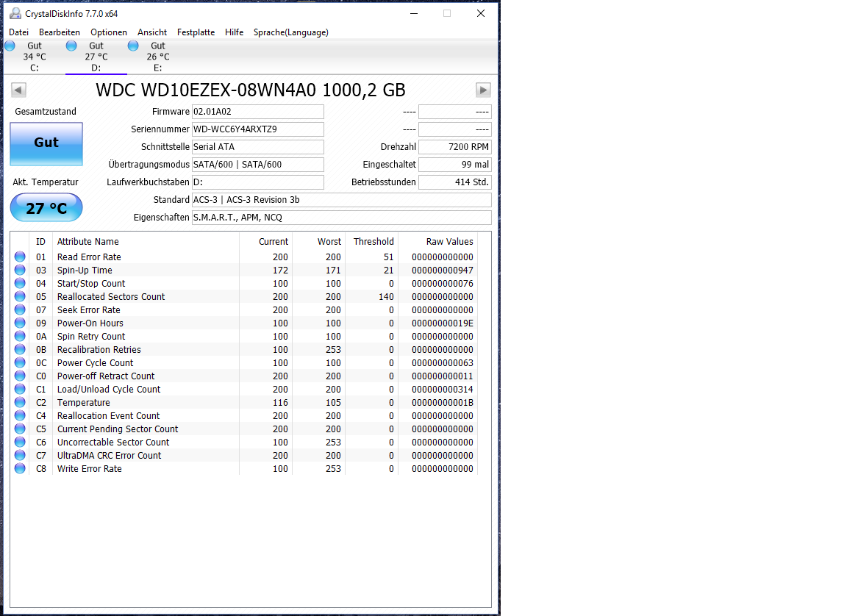
Task: Click the Drehzahl field 7200 RPM
Action: click(455, 147)
